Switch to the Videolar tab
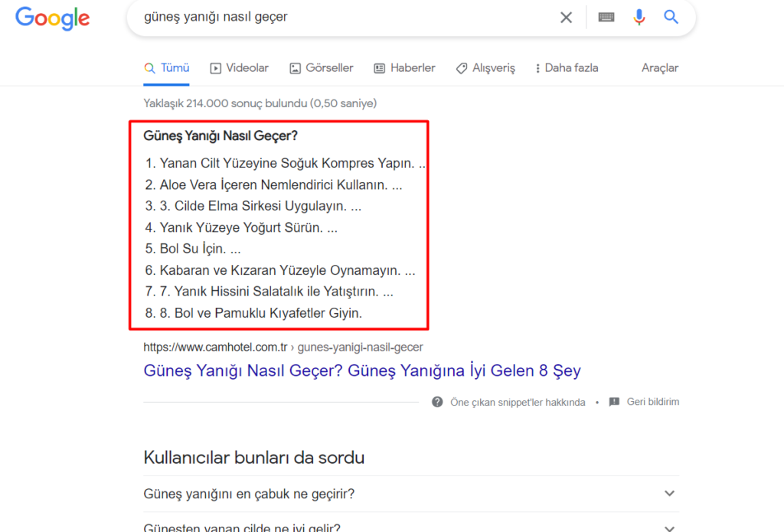 point(240,68)
